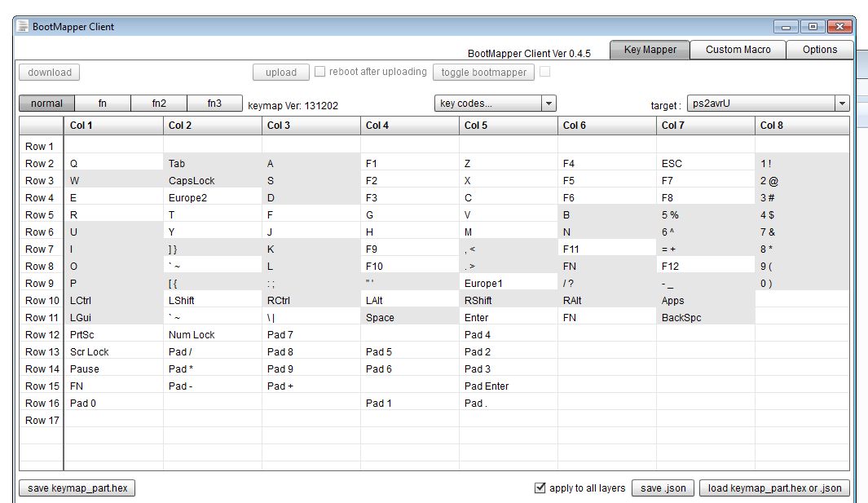Tick the checkbox beside toggle bootmapper

[x=544, y=72]
